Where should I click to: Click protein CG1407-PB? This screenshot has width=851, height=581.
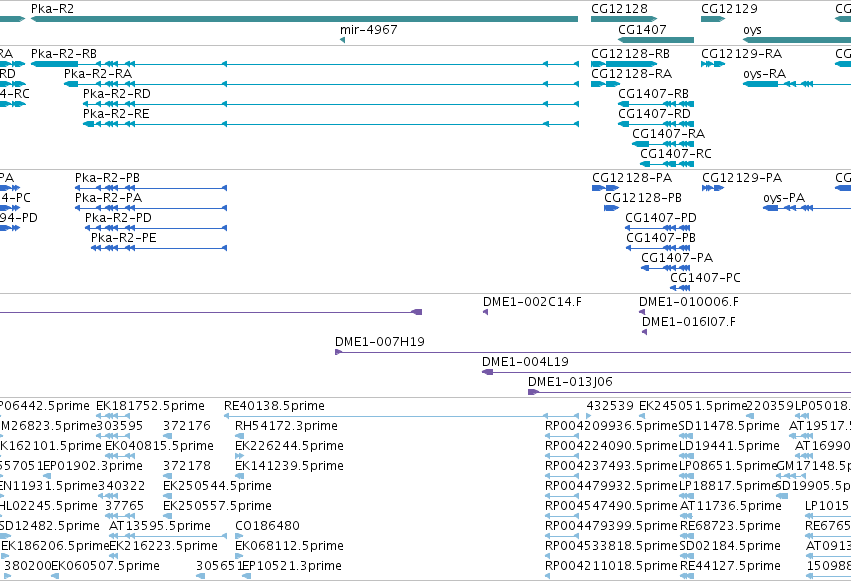(658, 248)
